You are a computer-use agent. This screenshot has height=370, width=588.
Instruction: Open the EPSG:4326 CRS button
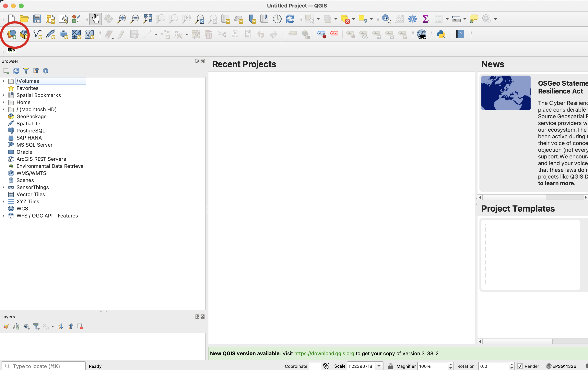tap(561, 366)
